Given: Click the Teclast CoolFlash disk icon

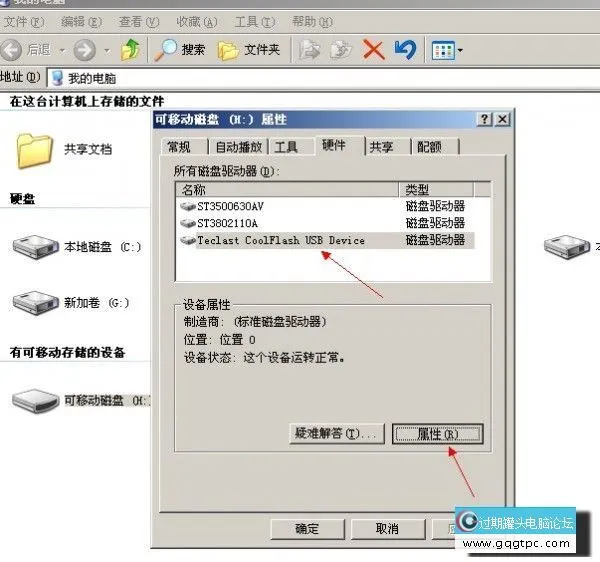Looking at the screenshot, I should click(x=188, y=241).
